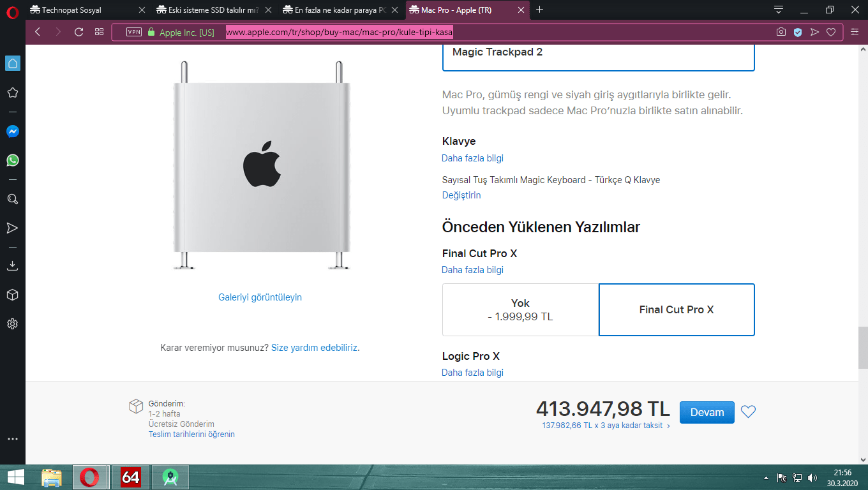The width and height of the screenshot is (868, 490).
Task: Toggle the VPN badge in the address bar
Action: tap(134, 32)
